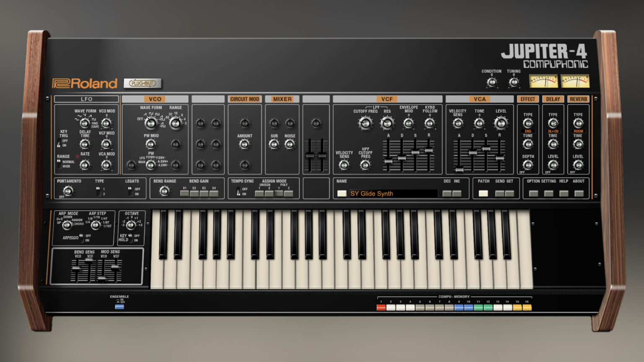
Task: Click the TUNING knob
Action: click(514, 82)
